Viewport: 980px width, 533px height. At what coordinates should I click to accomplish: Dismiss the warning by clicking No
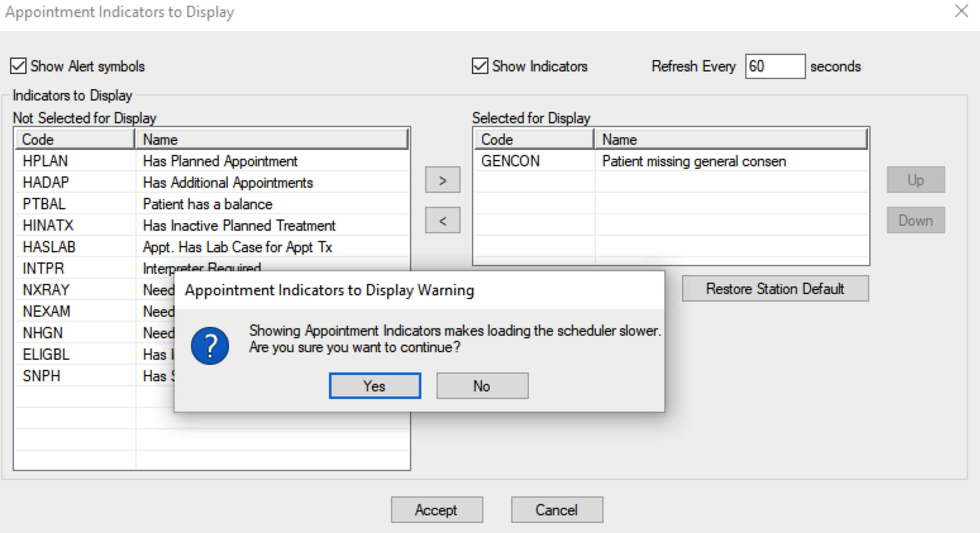click(482, 386)
